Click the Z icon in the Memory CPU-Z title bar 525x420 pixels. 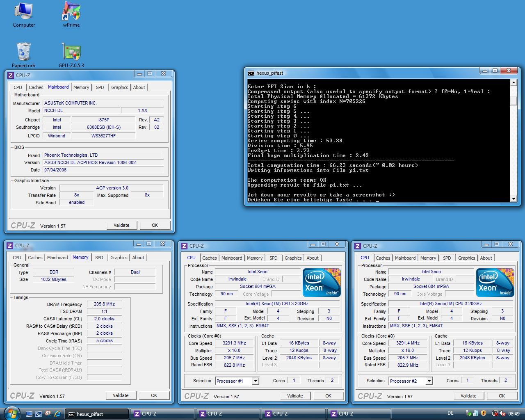click(10, 245)
